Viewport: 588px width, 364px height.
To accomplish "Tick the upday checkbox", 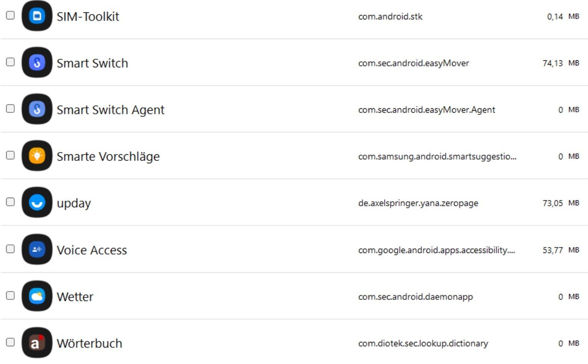I will tap(10, 202).
